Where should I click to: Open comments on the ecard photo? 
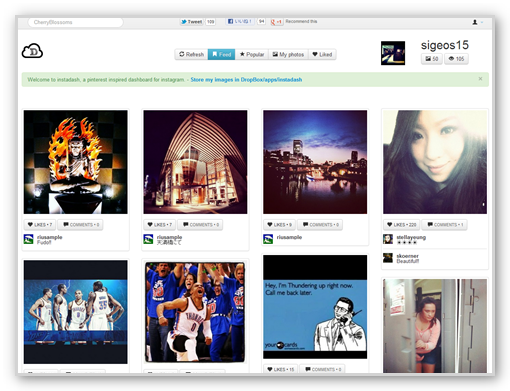[x=322, y=369]
